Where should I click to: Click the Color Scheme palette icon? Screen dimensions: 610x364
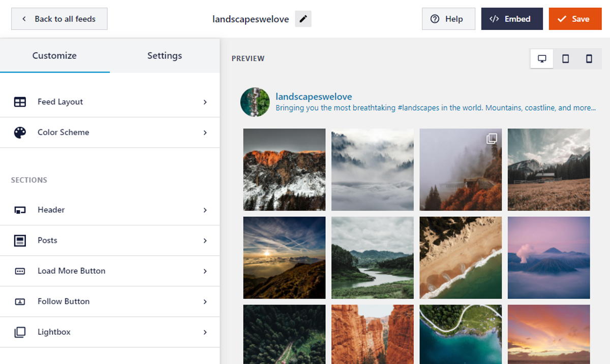pos(20,133)
